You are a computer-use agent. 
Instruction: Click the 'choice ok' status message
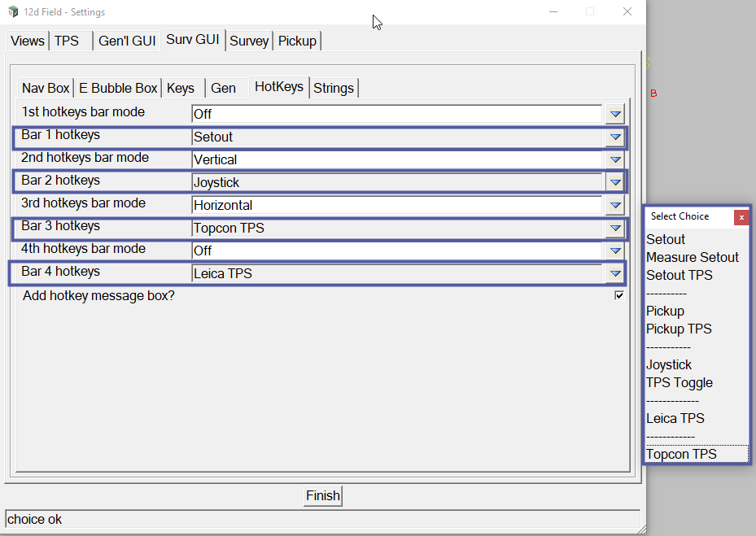pyautogui.click(x=34, y=520)
